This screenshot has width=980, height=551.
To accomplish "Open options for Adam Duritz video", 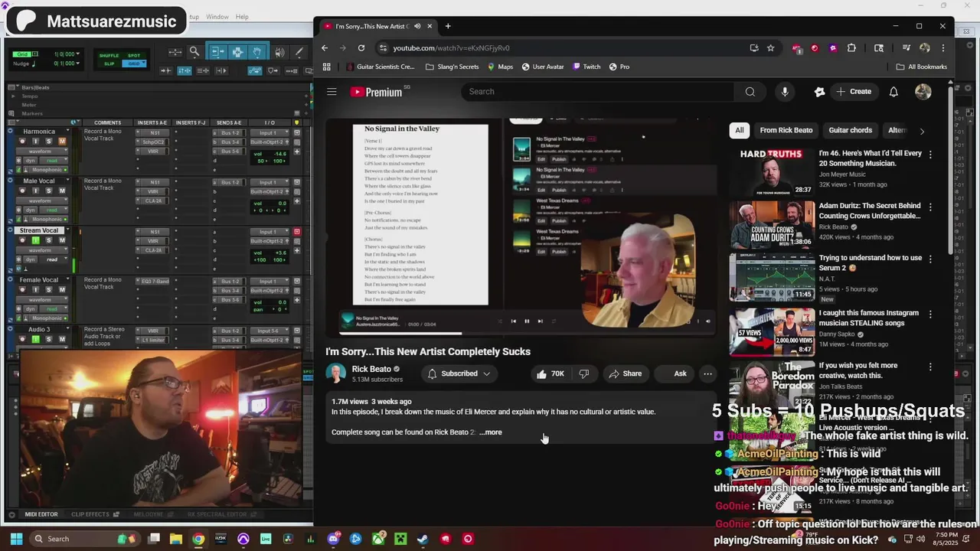I will (930, 207).
